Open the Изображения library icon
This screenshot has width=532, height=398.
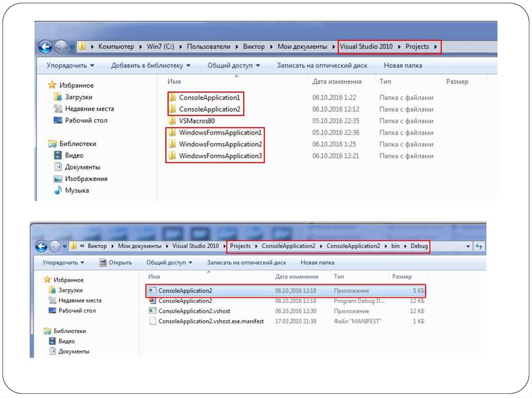tap(58, 179)
